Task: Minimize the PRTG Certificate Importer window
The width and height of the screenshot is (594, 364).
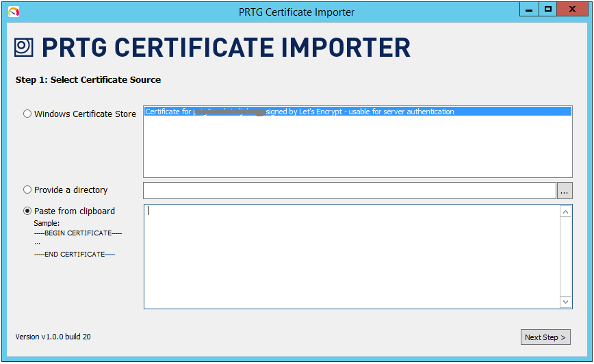Action: point(529,9)
